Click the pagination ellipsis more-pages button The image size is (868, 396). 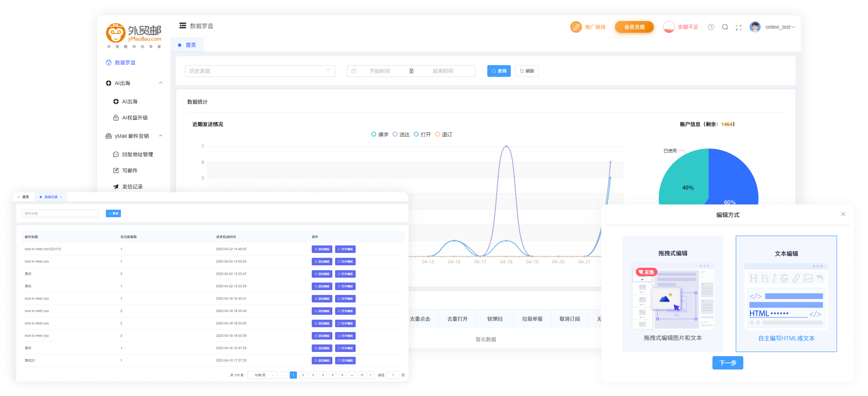[x=352, y=375]
